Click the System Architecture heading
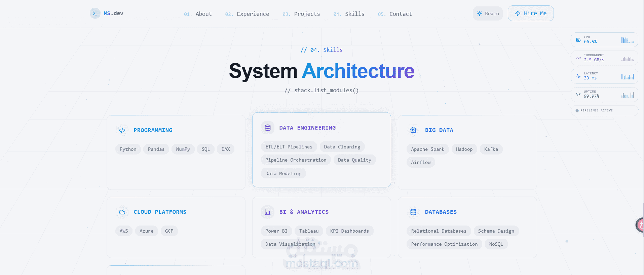The height and width of the screenshot is (275, 644). tap(322, 71)
